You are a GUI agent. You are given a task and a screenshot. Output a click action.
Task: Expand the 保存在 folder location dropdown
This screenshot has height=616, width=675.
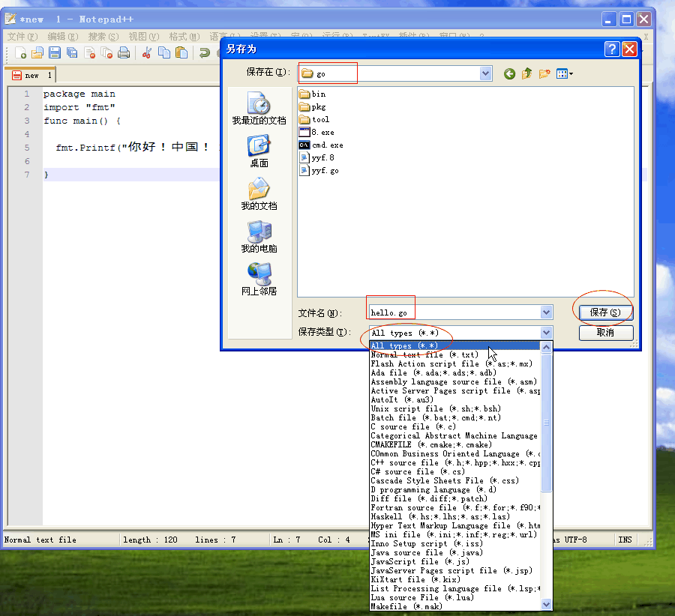[x=486, y=73]
